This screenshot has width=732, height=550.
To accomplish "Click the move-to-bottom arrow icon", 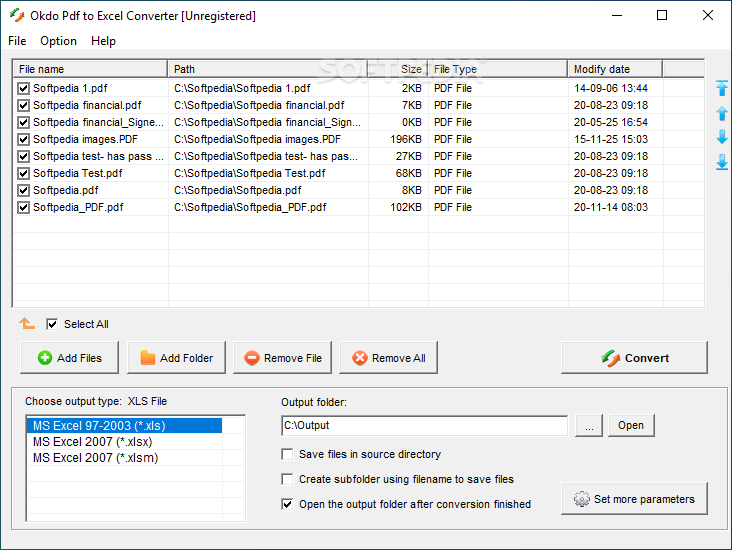I will tap(722, 162).
